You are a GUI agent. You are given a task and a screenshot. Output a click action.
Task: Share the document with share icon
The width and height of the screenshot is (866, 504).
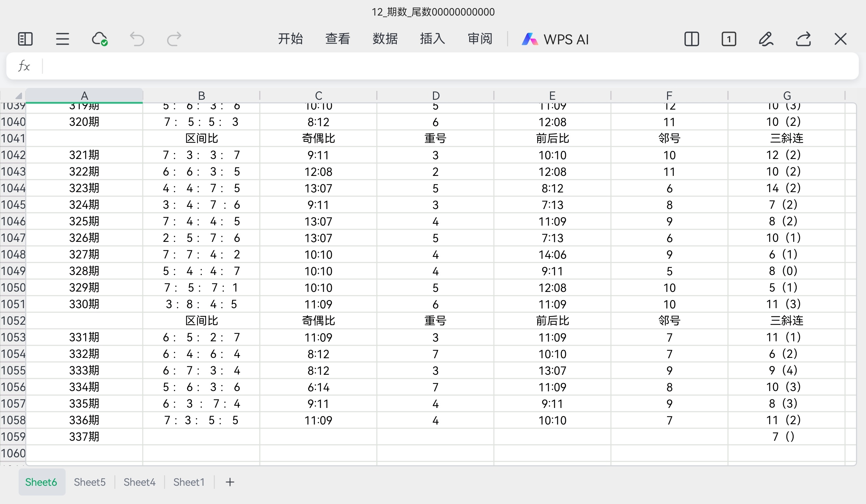pos(803,39)
